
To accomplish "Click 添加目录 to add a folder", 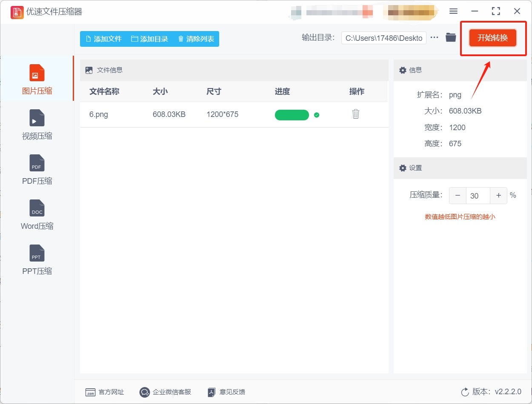I will pos(149,39).
